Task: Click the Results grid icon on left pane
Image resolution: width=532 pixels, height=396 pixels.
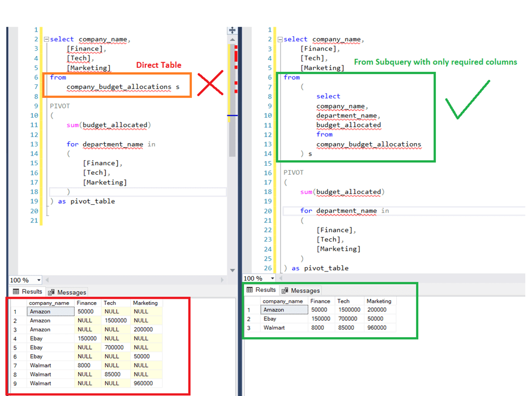Action: 15,292
